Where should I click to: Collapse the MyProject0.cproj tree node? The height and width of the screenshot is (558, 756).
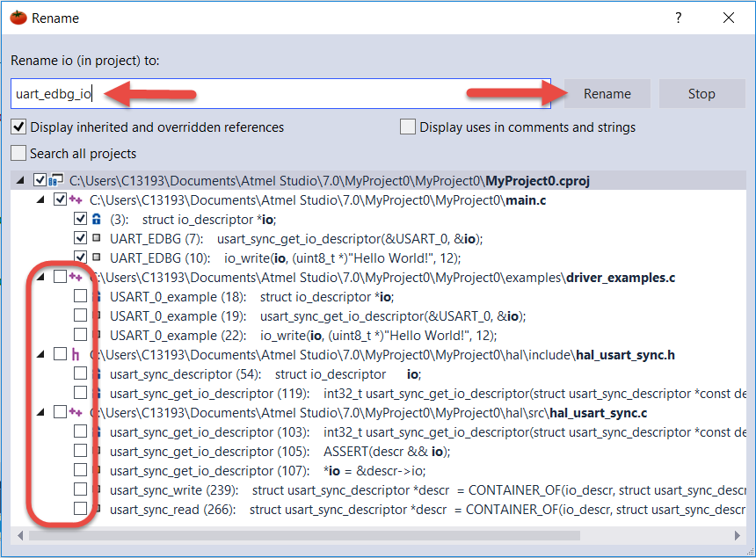tap(20, 180)
